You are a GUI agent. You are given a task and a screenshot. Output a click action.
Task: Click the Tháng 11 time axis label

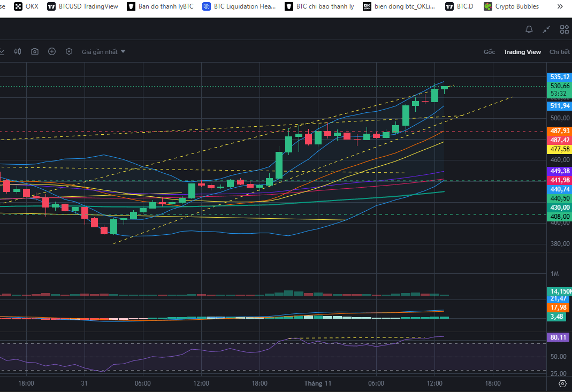[x=318, y=383]
